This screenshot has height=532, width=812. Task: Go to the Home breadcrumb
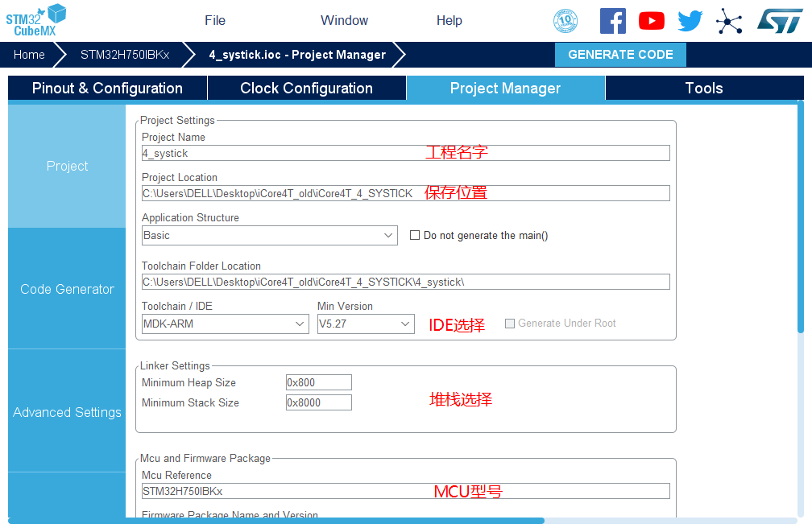[x=29, y=55]
